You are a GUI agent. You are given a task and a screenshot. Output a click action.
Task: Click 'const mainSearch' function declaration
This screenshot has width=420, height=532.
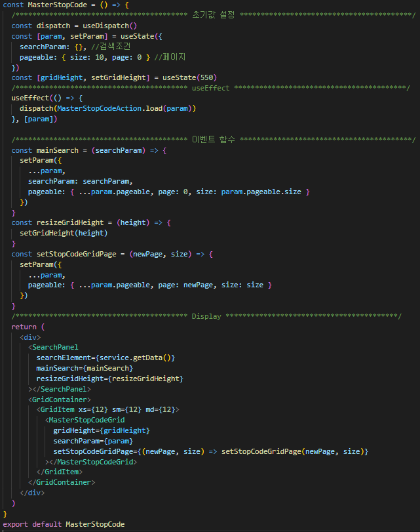(45, 150)
